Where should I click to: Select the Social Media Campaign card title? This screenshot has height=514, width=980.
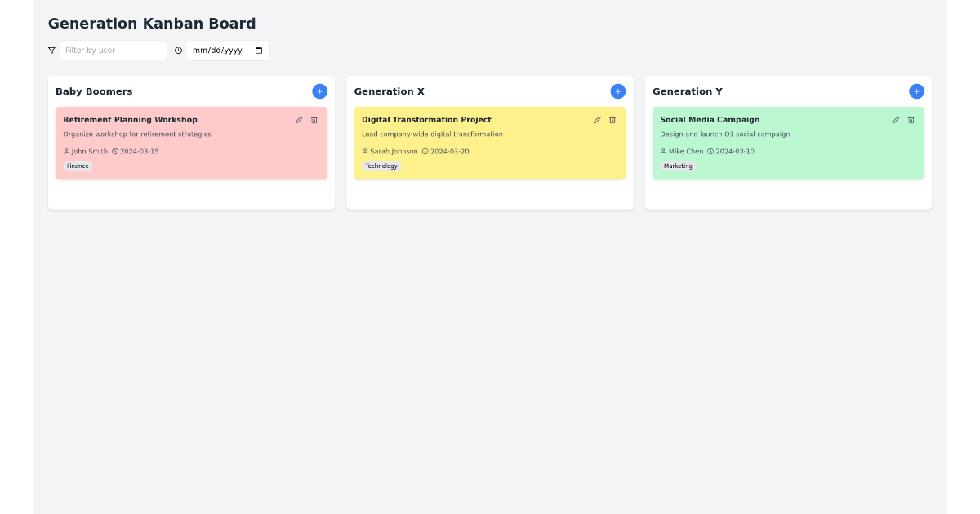709,119
